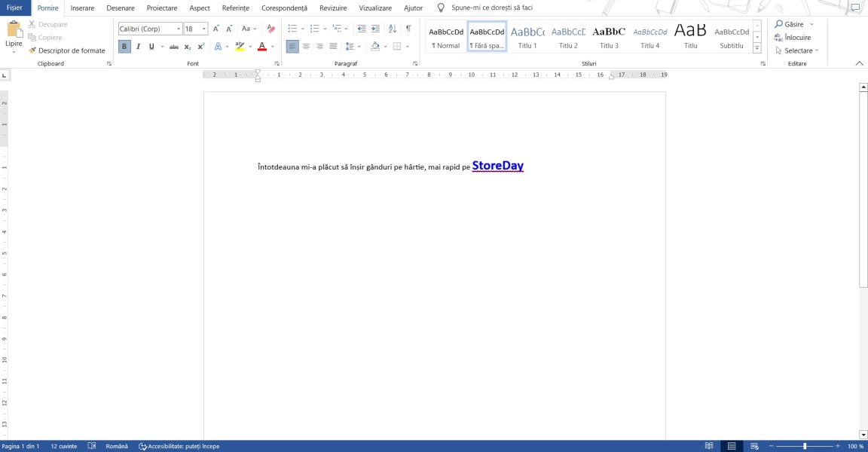Expand underline style dropdown arrow
The image size is (868, 452).
162,47
